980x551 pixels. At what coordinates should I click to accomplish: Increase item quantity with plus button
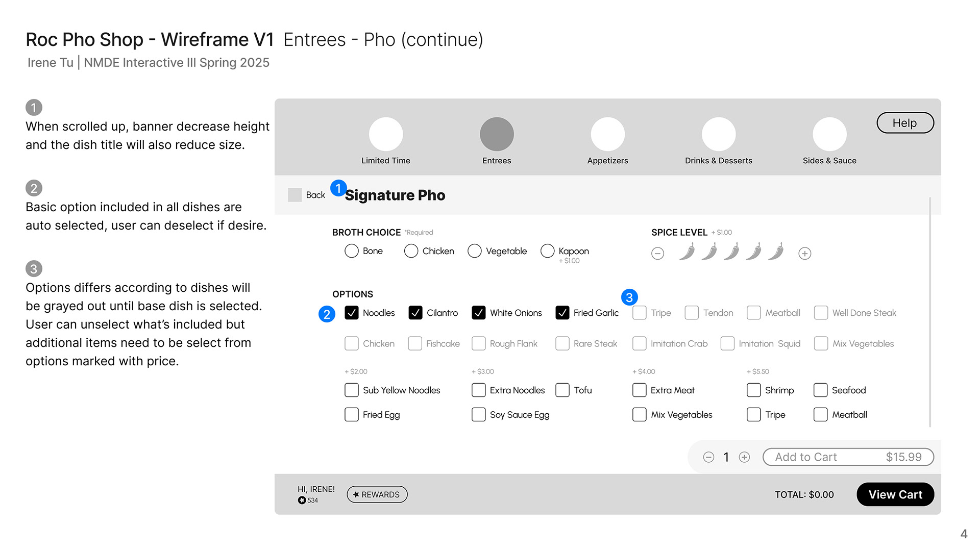coord(744,457)
